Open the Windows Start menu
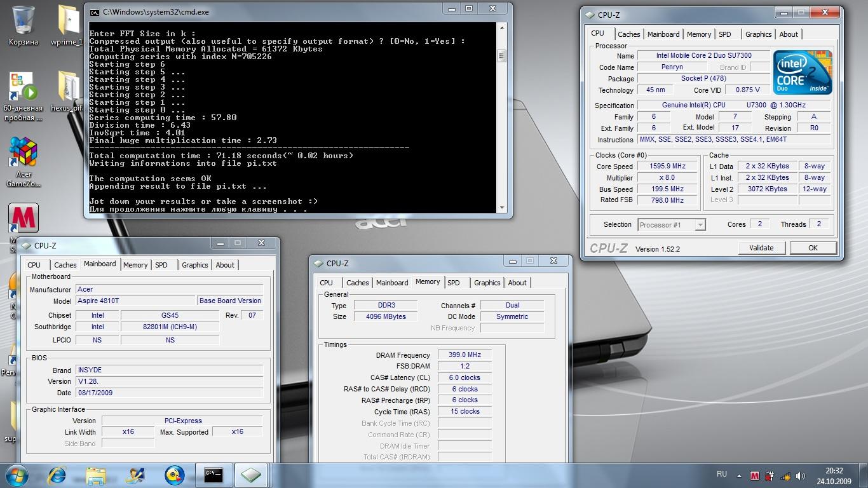868x488 pixels. tap(17, 475)
